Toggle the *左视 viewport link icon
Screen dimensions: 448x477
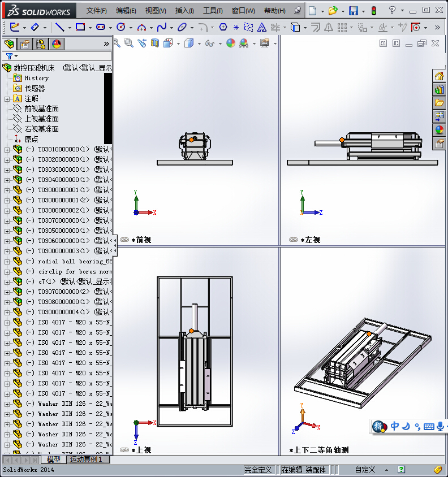(x=293, y=240)
